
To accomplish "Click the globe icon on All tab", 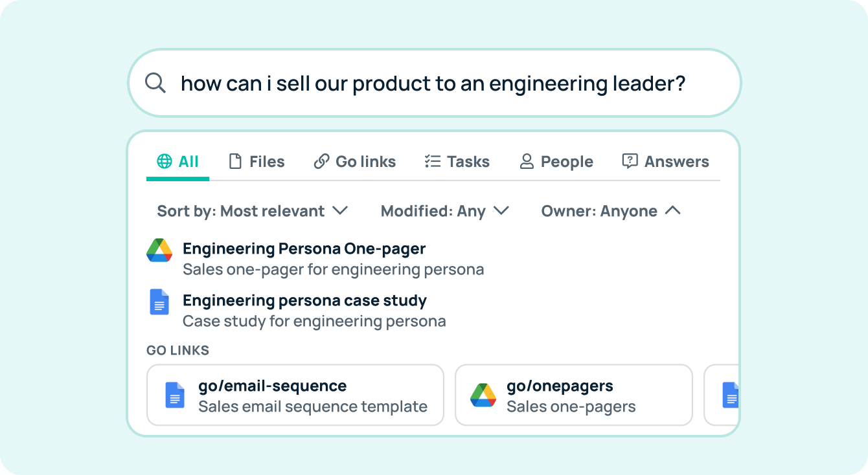I will pyautogui.click(x=165, y=161).
